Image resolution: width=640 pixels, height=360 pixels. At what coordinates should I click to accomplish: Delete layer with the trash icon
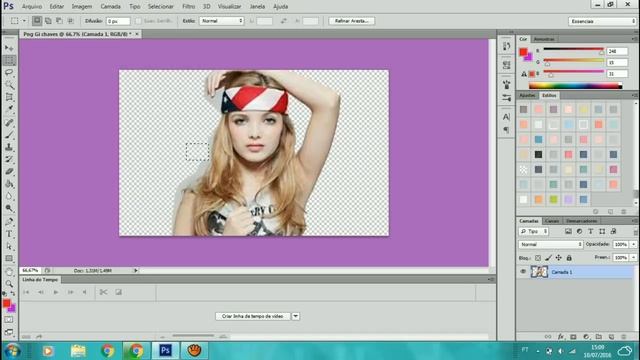click(624, 337)
